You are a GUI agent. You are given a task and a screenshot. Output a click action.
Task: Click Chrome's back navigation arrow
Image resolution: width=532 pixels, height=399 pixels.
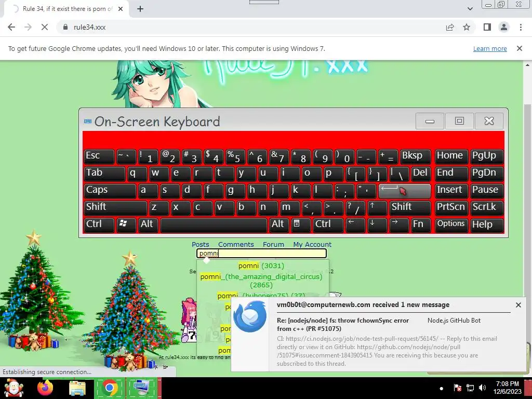tap(11, 27)
